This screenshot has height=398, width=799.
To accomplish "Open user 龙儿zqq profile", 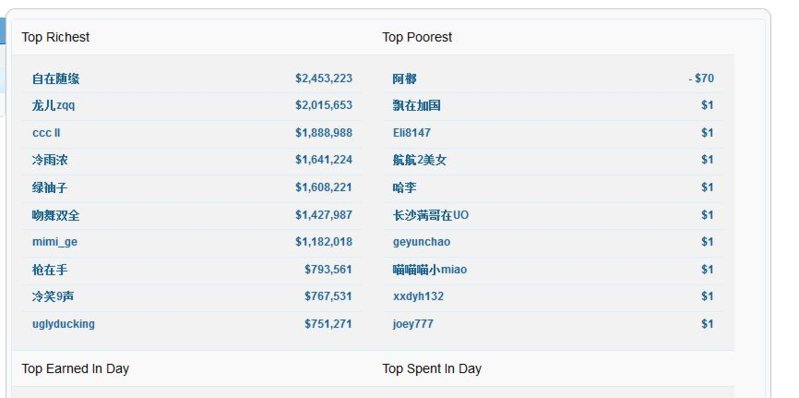I will click(x=54, y=105).
